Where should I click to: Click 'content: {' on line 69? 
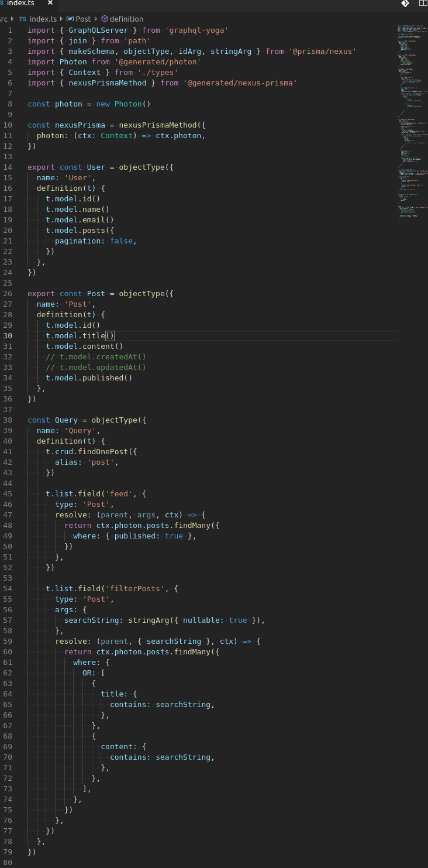click(123, 747)
